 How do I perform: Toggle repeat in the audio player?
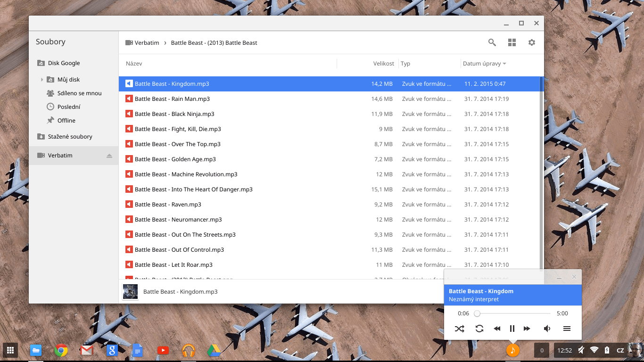point(479,329)
